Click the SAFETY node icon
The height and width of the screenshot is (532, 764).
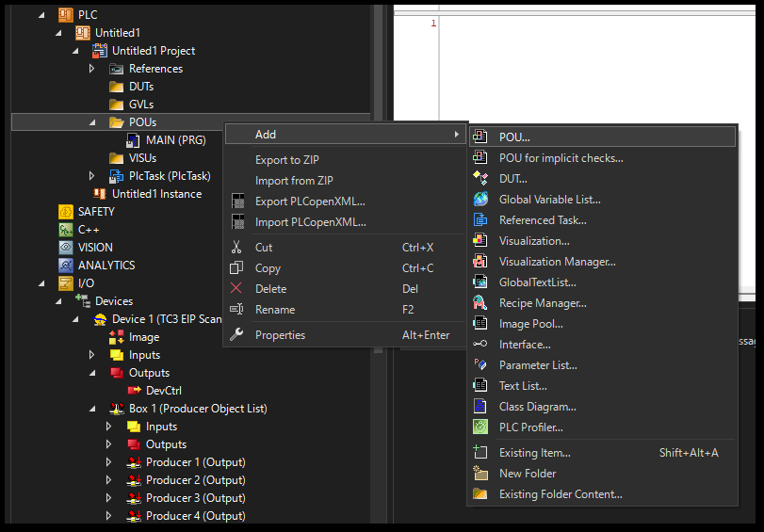coord(66,212)
